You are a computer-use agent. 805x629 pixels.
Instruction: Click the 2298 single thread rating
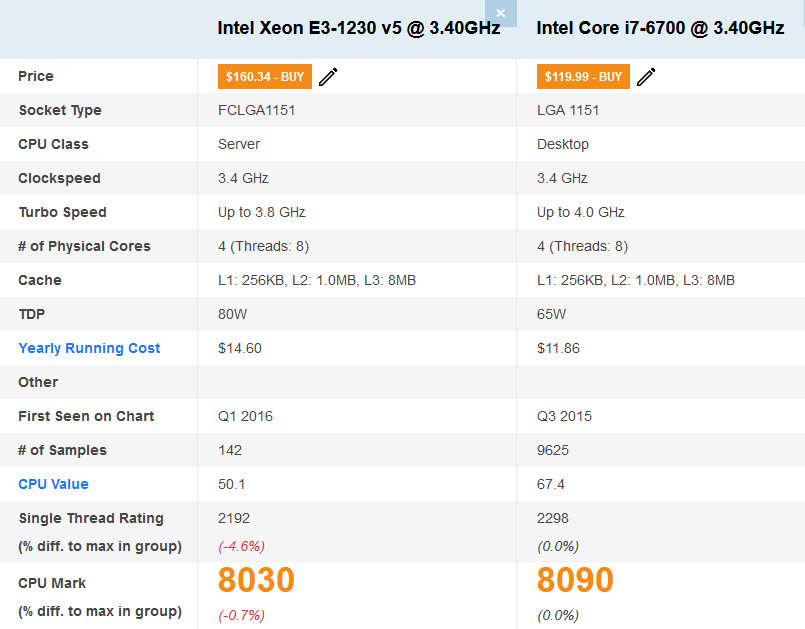[x=553, y=518]
